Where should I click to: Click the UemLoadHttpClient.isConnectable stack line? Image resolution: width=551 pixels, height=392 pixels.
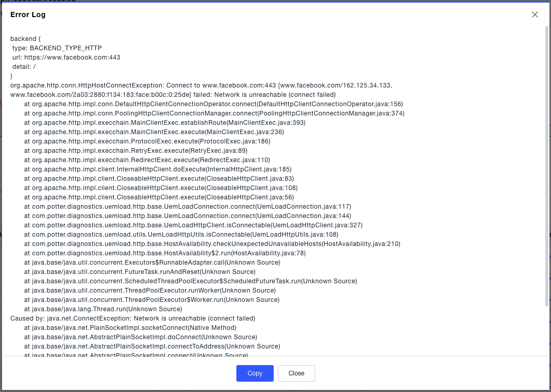tap(193, 225)
